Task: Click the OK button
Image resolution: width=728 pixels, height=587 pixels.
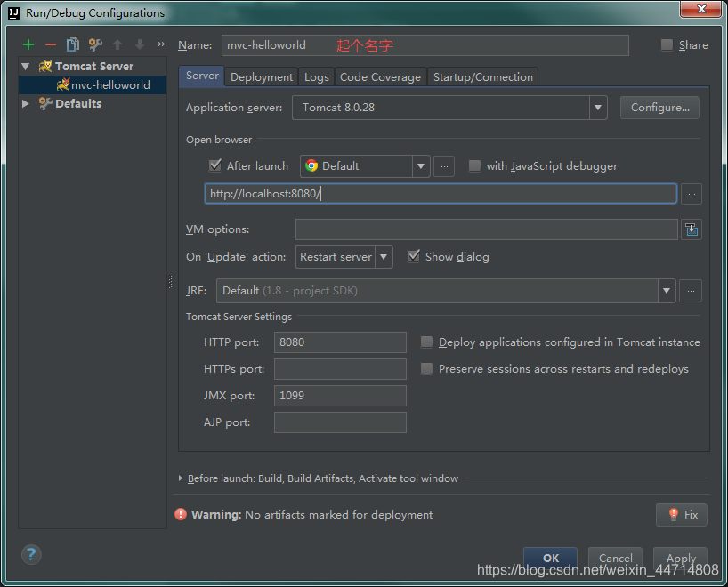Action: pos(550,558)
